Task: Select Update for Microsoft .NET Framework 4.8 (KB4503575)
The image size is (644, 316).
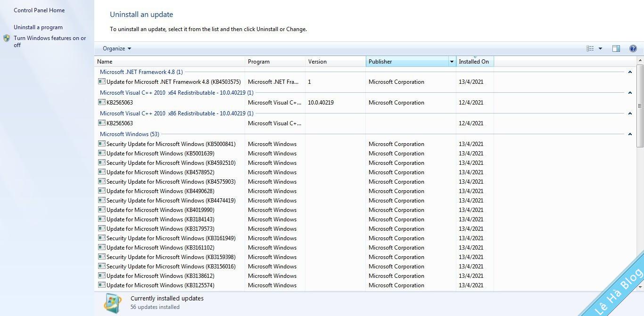Action: [173, 82]
